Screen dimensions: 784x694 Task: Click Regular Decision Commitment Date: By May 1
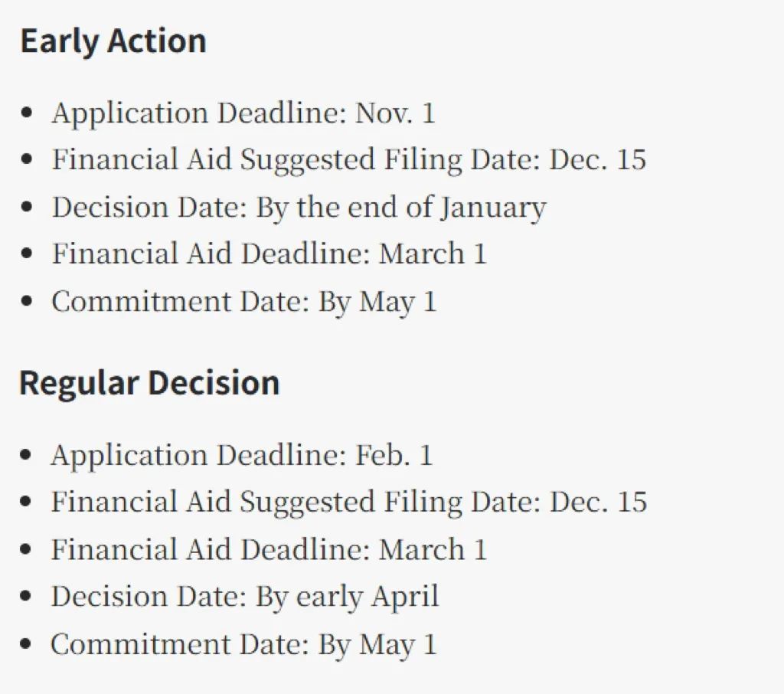point(243,644)
